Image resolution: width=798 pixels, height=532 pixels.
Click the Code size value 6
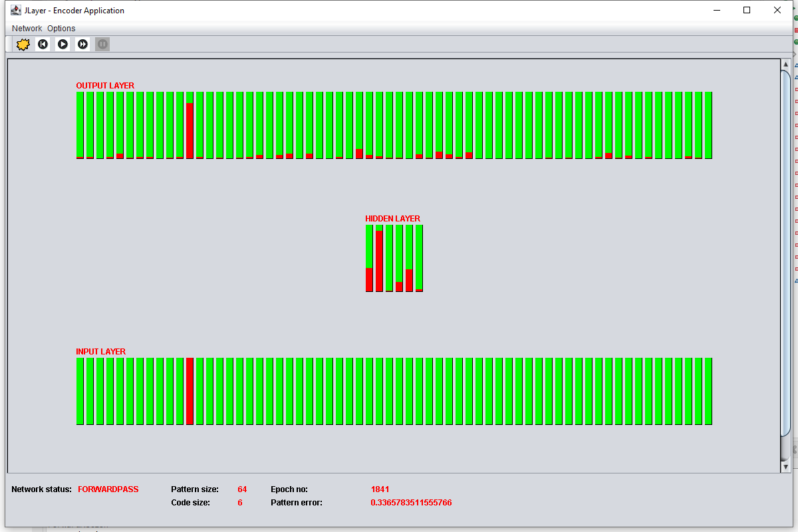[240, 503]
